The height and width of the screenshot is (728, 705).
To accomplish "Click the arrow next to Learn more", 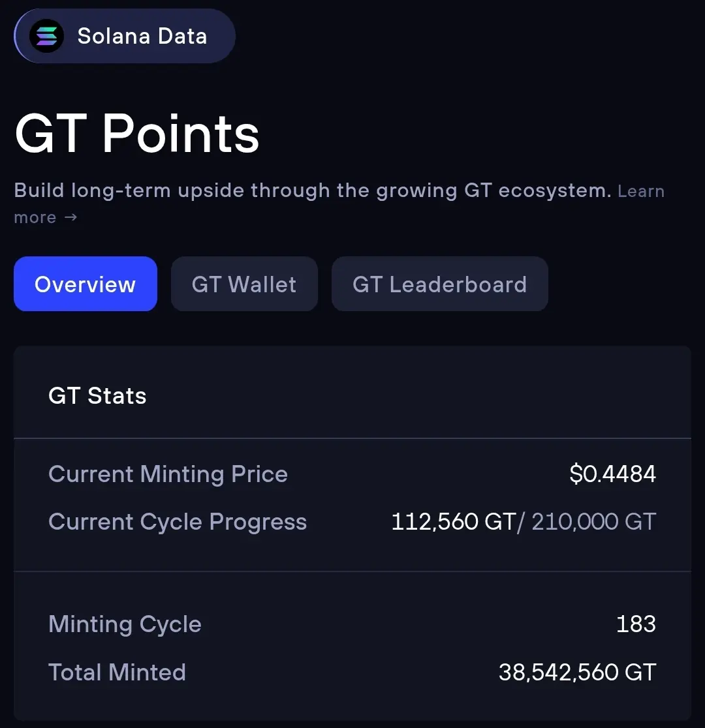I will click(x=70, y=217).
